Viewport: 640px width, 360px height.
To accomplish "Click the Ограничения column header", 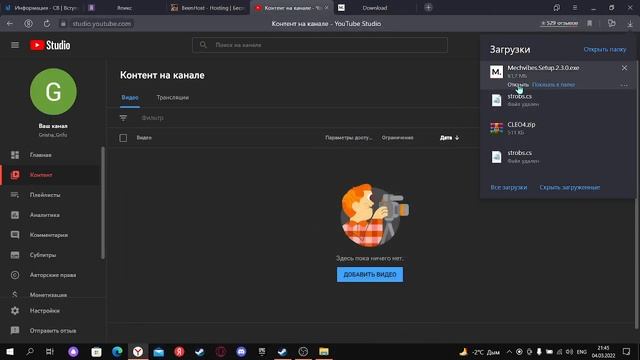I will coord(398,138).
